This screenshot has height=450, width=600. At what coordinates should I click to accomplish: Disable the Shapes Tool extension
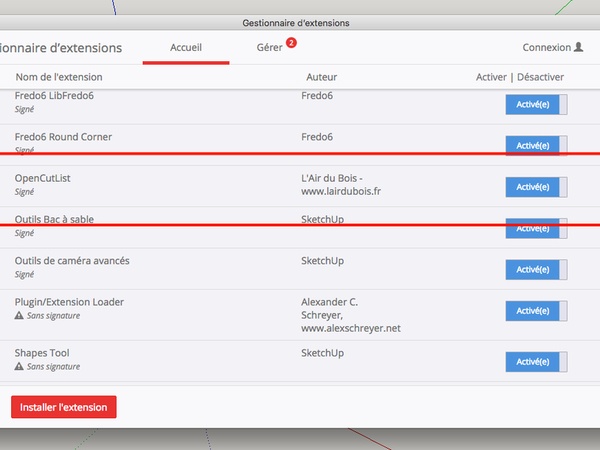tap(536, 362)
